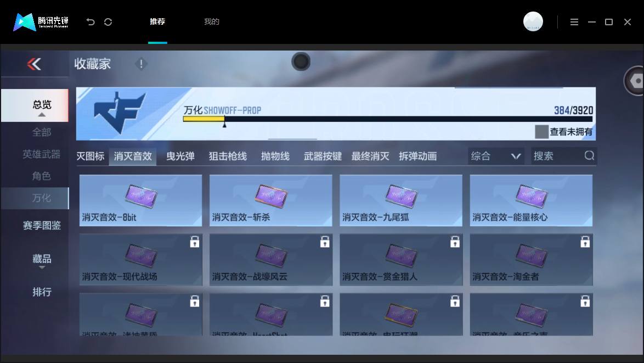Click the lock icon on 消灭音效-淘金者
This screenshot has height=363, width=644.
pos(585,242)
